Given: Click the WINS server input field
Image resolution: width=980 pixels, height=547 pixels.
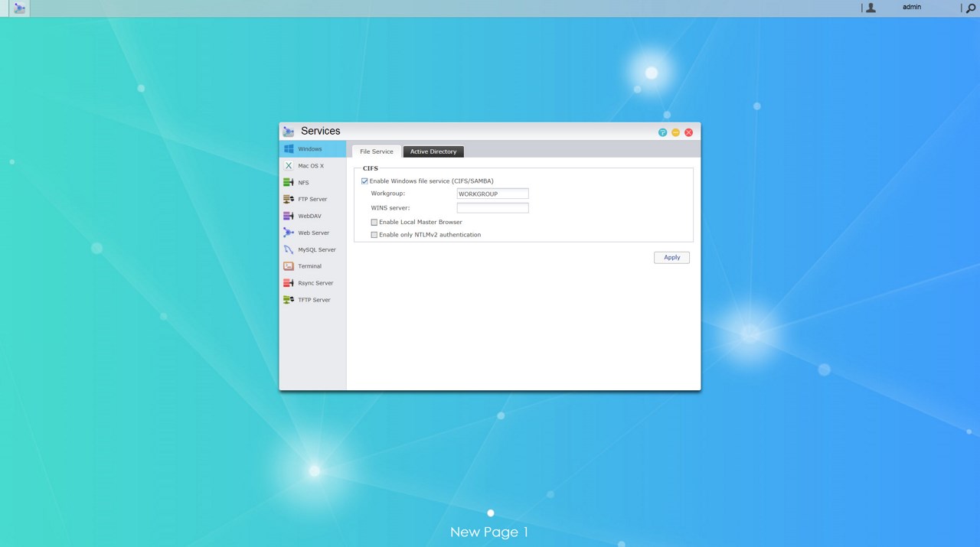Looking at the screenshot, I should click(x=493, y=208).
